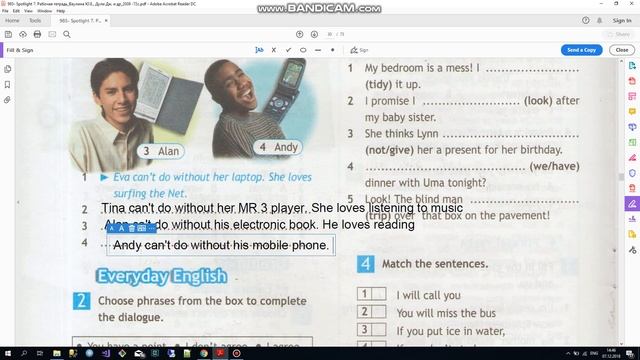Open the notifications bell icon

click(x=600, y=20)
